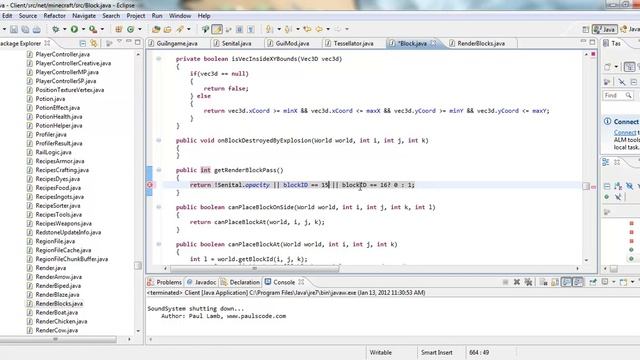640x360 pixels.
Task: Click Clear Console icon
Action: [x=543, y=282]
